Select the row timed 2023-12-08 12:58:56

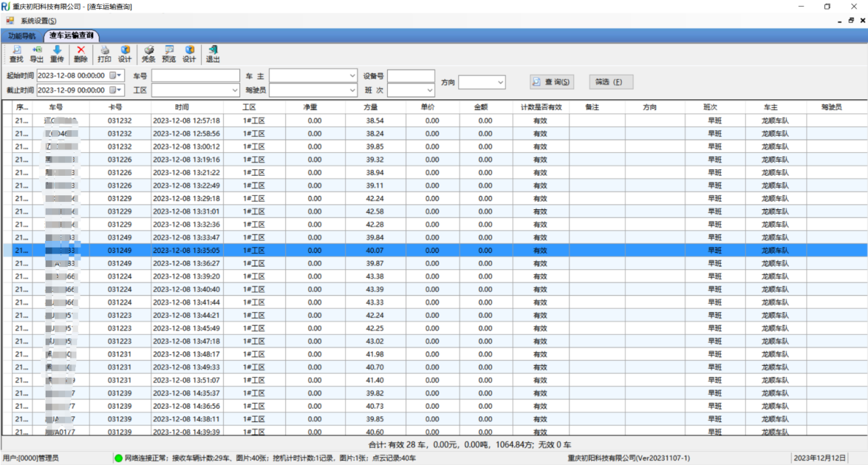tap(434, 134)
